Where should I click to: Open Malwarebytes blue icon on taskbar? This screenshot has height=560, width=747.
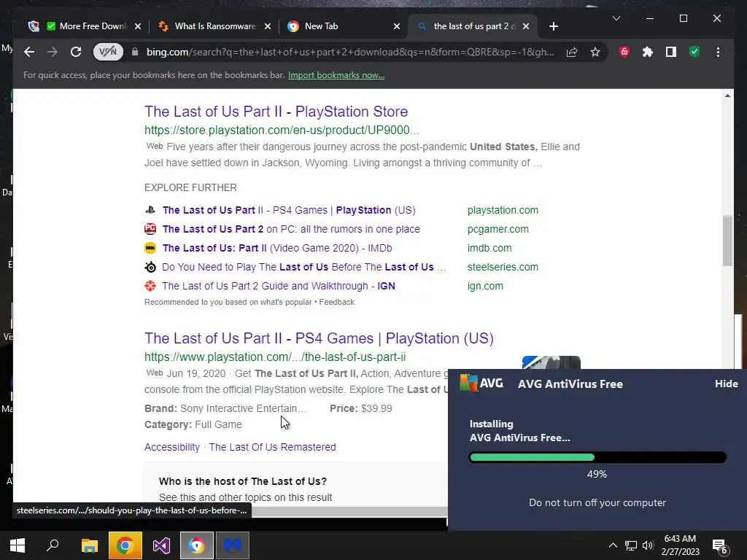click(233, 545)
